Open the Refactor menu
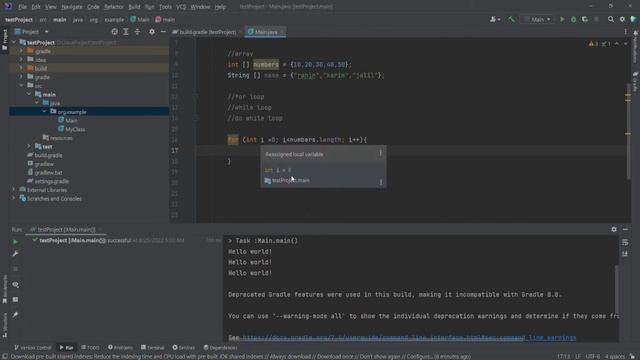Screen dimensions: 640x360 (113, 7)
